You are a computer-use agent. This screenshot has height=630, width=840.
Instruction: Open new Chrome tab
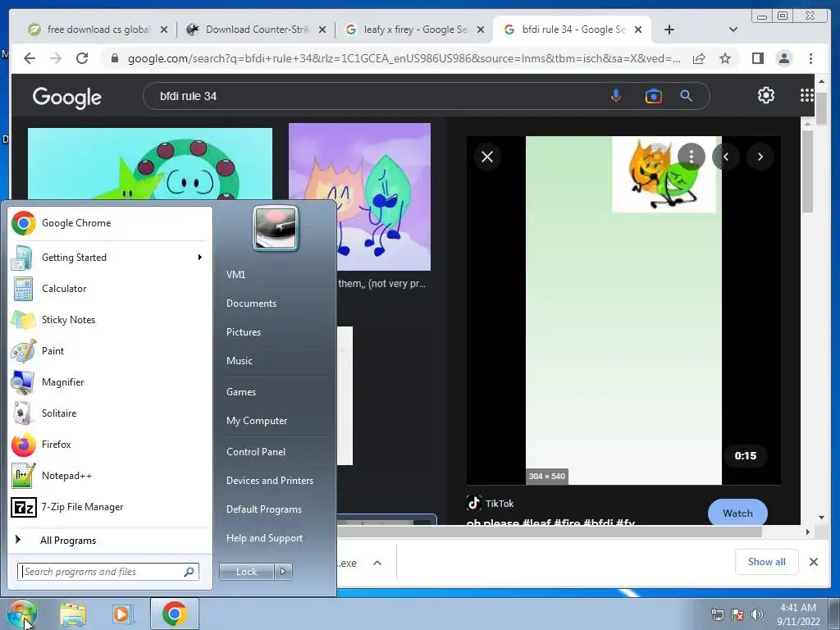pyautogui.click(x=669, y=30)
